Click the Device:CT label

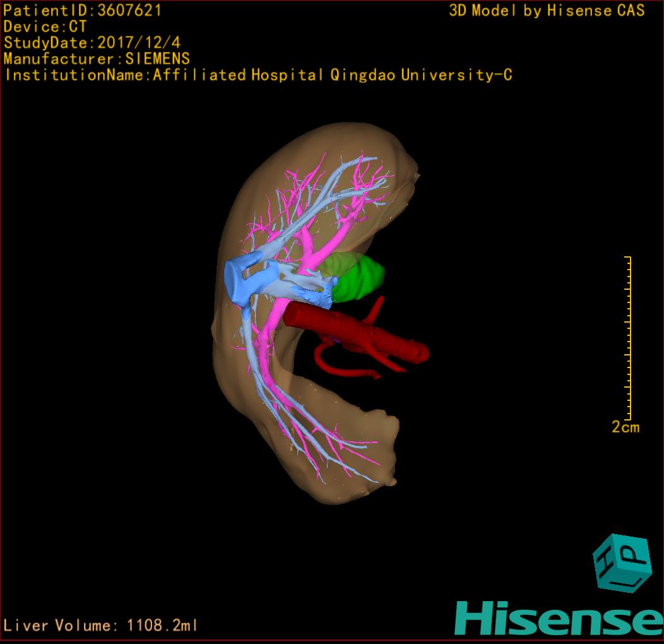coord(45,27)
